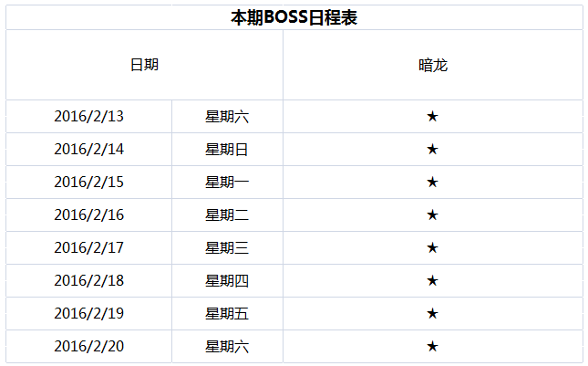
Task: Click the 2016/2/13 date cell
Action: click(x=88, y=117)
